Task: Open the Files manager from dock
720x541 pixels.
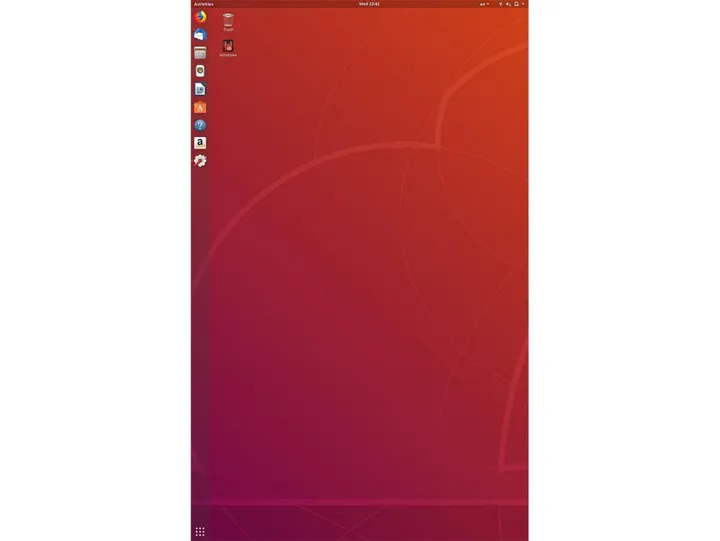Action: pyautogui.click(x=200, y=53)
